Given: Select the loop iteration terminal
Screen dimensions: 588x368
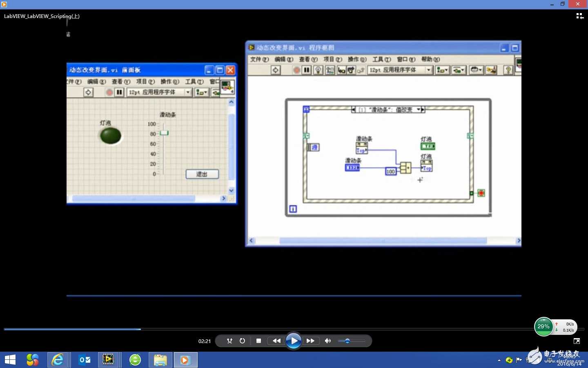Looking at the screenshot, I should click(293, 209).
